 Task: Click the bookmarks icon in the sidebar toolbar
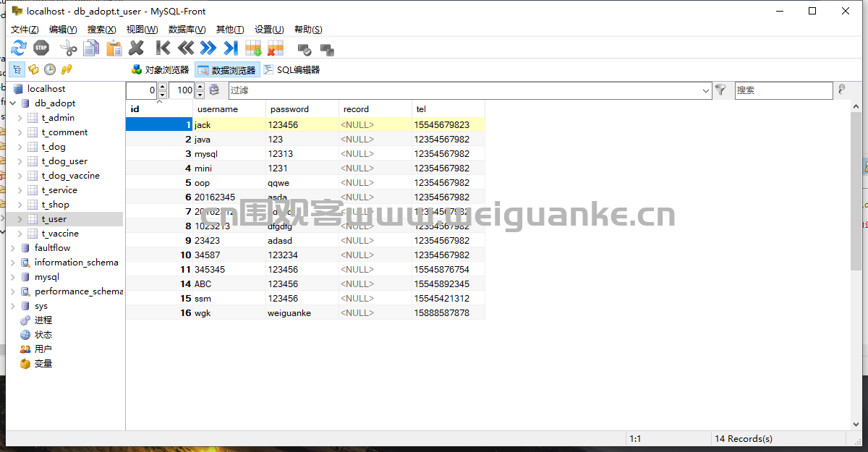coord(33,69)
